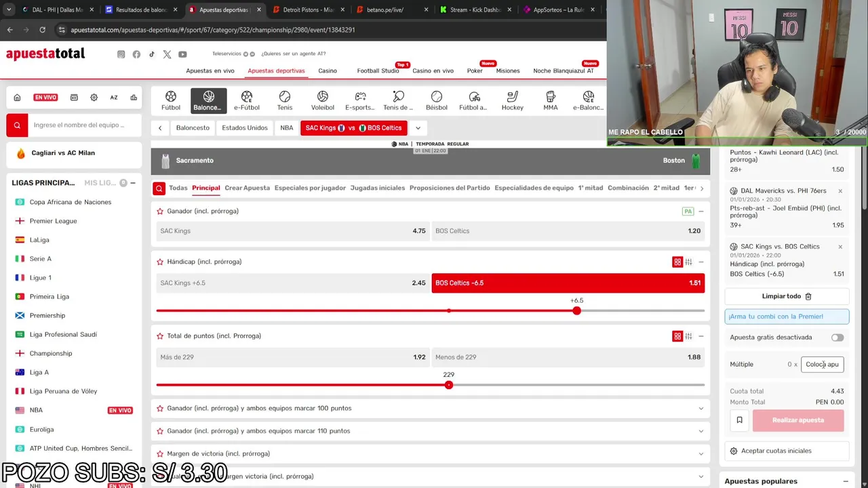Expand Margen de victoria market
The width and height of the screenshot is (868, 488).
click(x=430, y=453)
